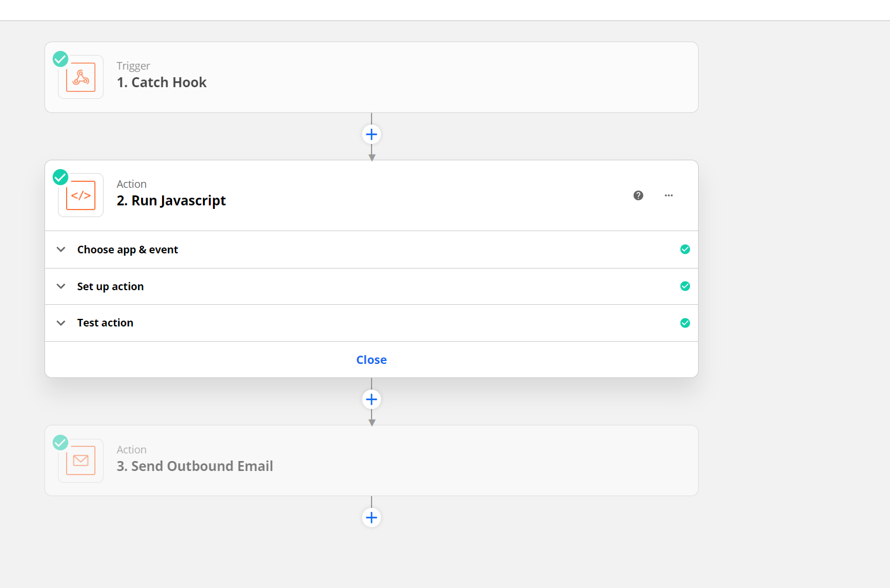Expand the Set up action section
Viewport: 890px width, 588px height.
[61, 286]
